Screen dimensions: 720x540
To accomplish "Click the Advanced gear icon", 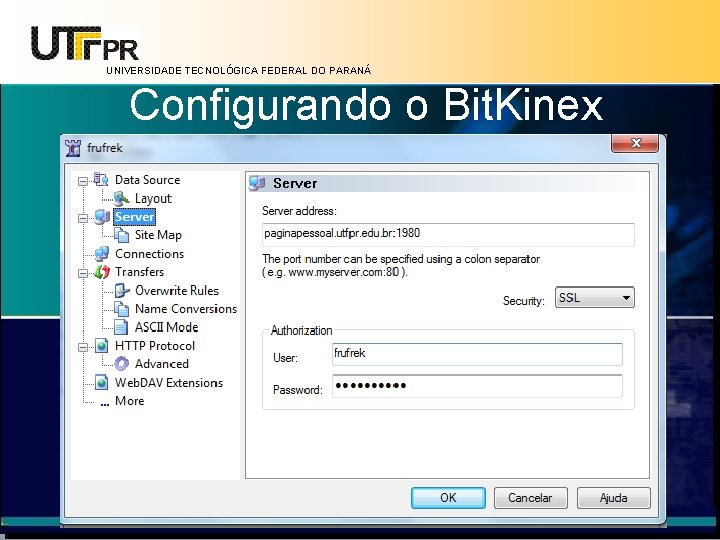I will coord(122,364).
